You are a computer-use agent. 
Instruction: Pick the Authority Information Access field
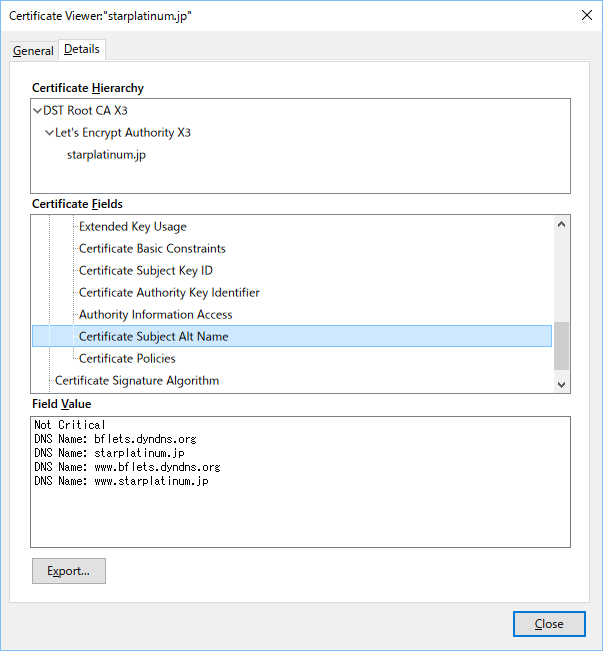(x=155, y=315)
